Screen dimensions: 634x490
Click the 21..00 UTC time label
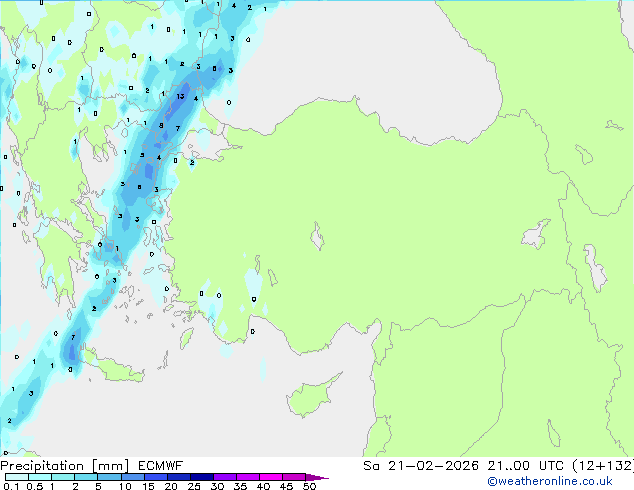tap(525, 466)
